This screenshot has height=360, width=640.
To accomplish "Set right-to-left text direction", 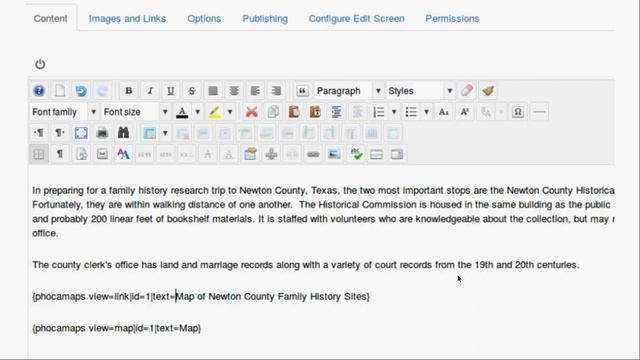I will pos(60,133).
